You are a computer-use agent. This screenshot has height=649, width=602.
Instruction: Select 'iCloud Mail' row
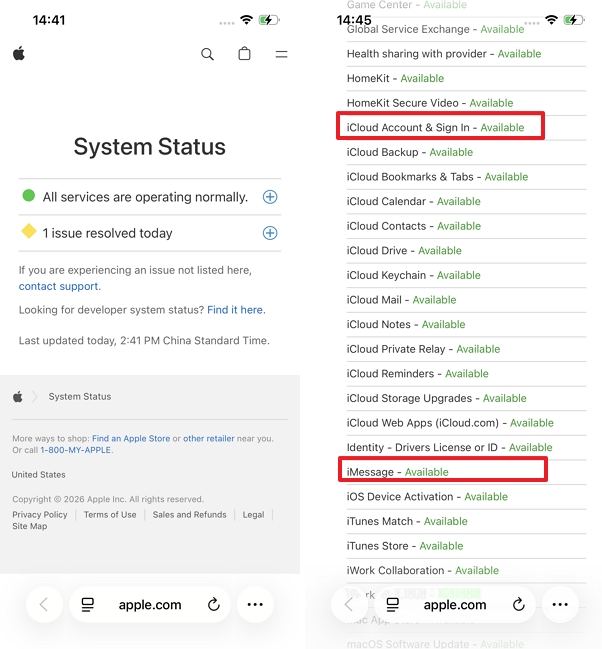pos(467,300)
